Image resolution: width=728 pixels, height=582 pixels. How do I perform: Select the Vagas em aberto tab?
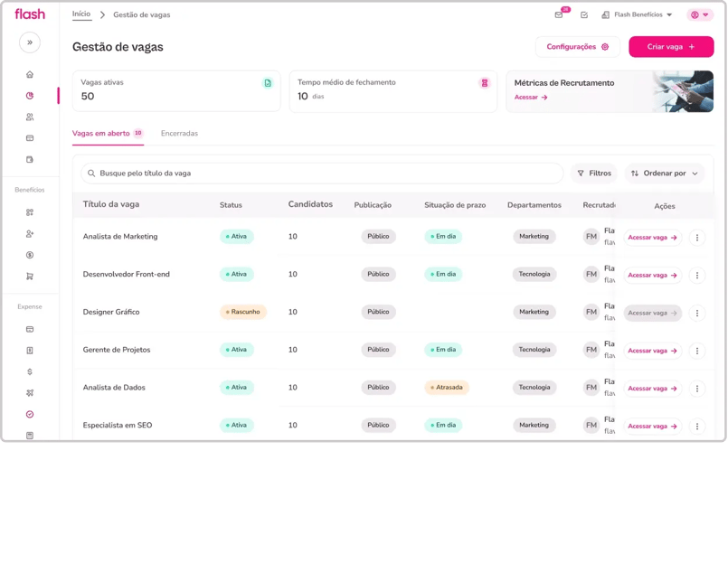pos(108,133)
